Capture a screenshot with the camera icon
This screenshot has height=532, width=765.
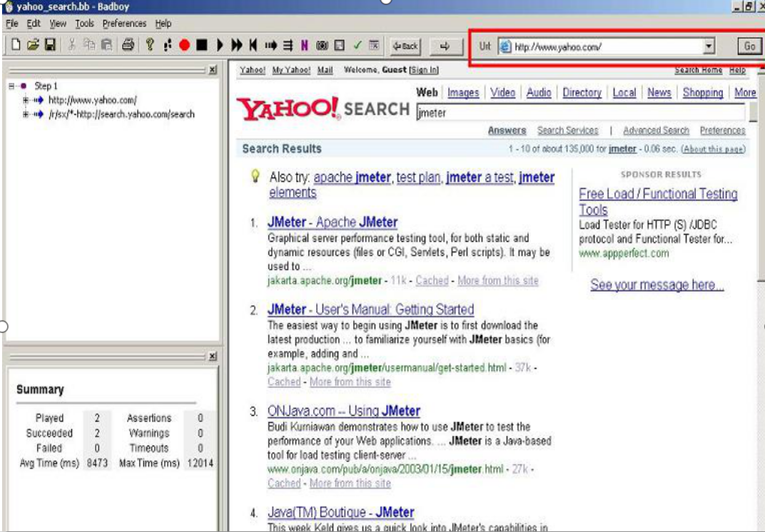pos(322,46)
